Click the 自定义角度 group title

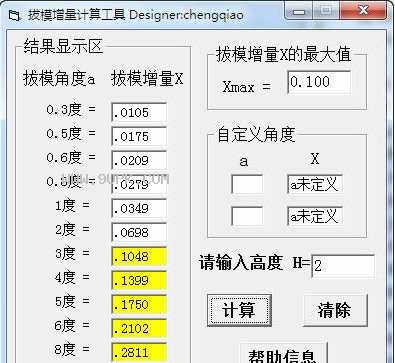coord(256,135)
